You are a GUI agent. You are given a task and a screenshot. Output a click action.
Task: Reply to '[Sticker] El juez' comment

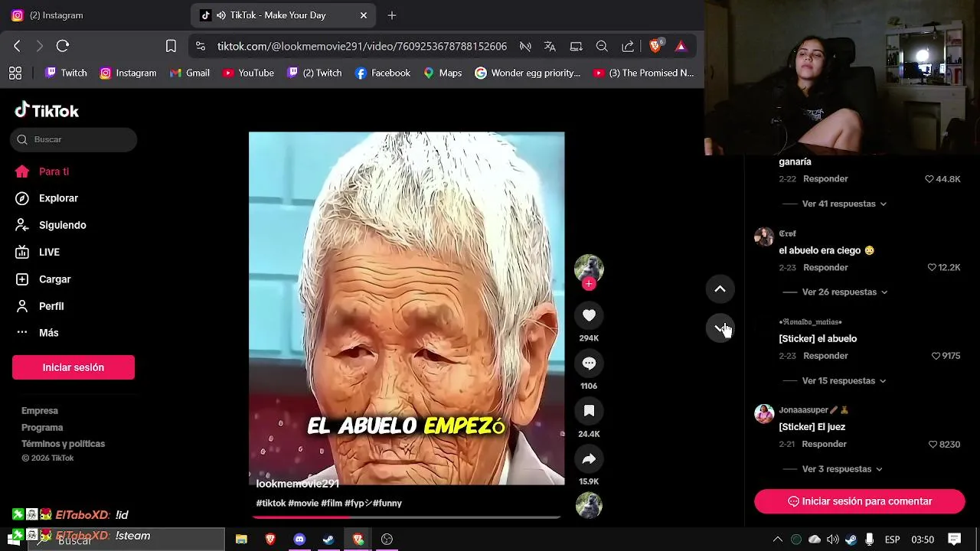824,444
